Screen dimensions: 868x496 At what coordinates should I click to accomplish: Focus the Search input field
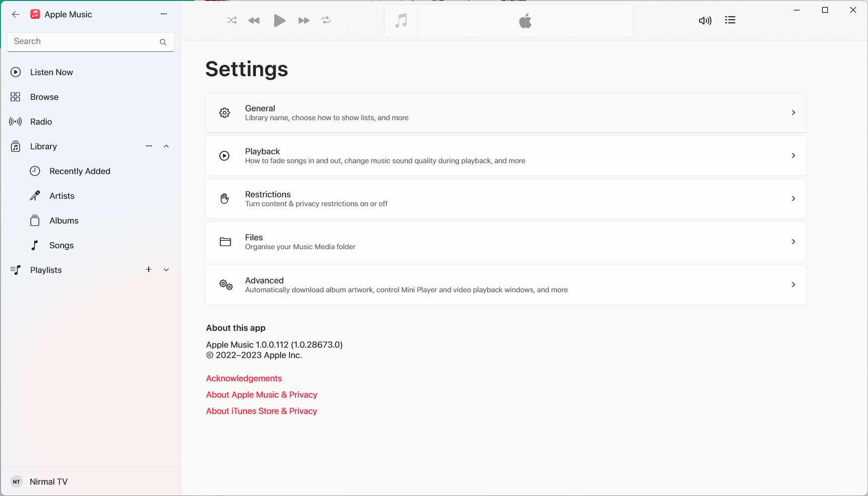point(91,42)
